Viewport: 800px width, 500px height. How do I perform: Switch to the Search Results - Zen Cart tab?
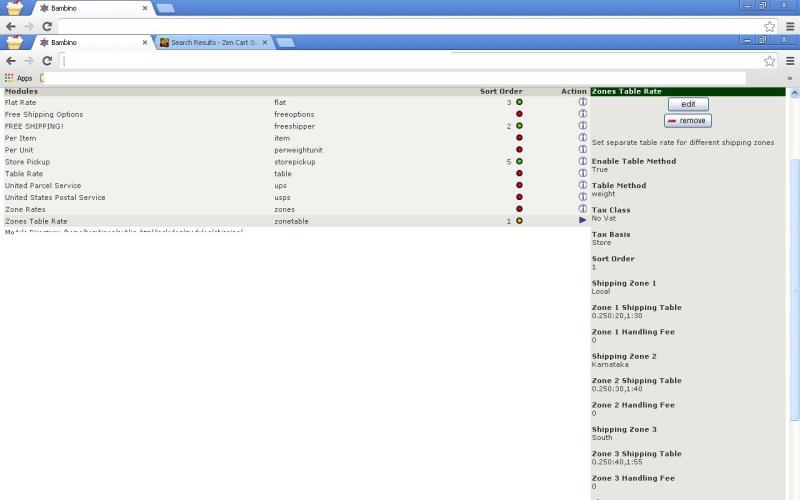(x=214, y=43)
